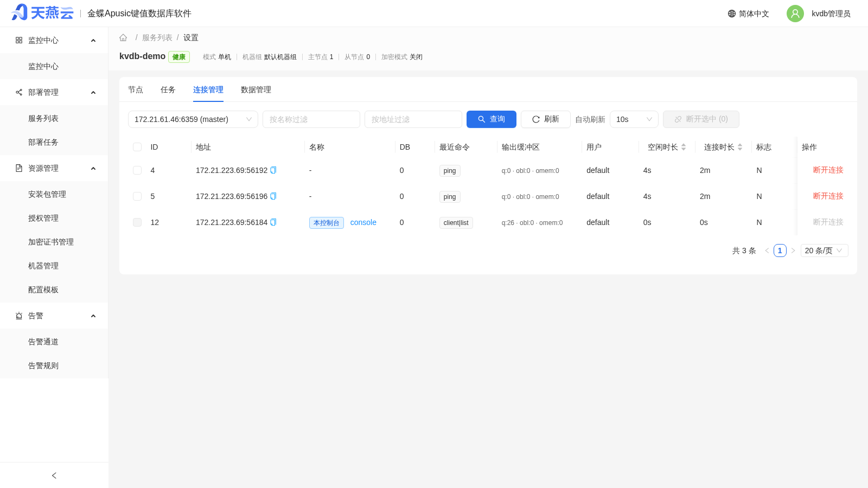Click 服务列表 breadcrumb link

pos(157,37)
